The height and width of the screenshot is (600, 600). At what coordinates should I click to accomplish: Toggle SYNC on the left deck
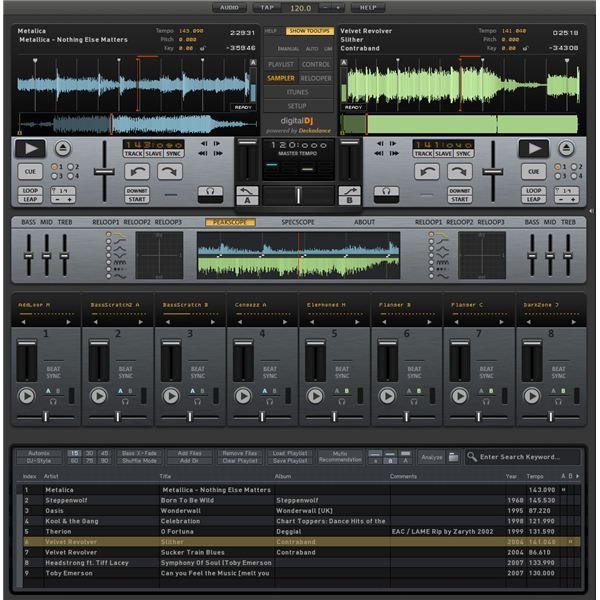coord(174,153)
